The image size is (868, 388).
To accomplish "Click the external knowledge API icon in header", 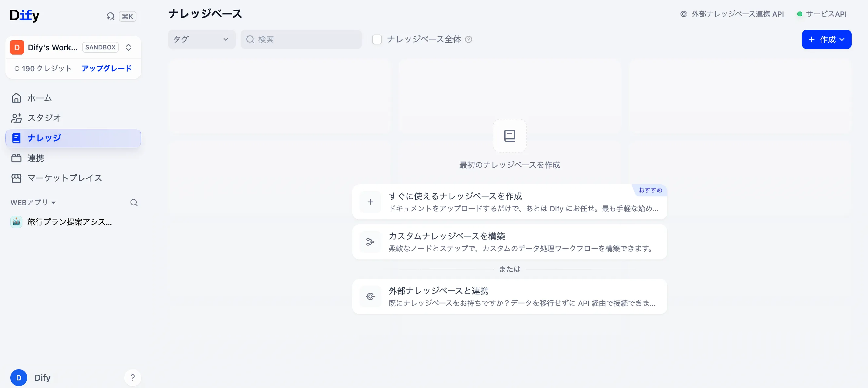I will 684,14.
